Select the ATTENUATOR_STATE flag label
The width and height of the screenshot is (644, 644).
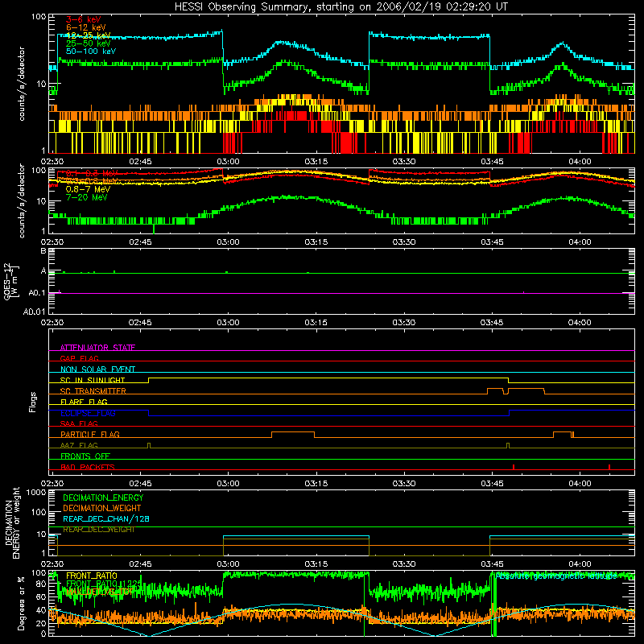click(97, 348)
